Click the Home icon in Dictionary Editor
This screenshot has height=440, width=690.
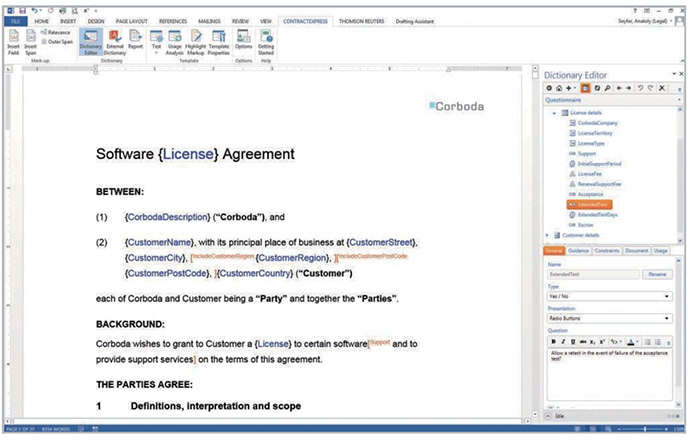559,88
